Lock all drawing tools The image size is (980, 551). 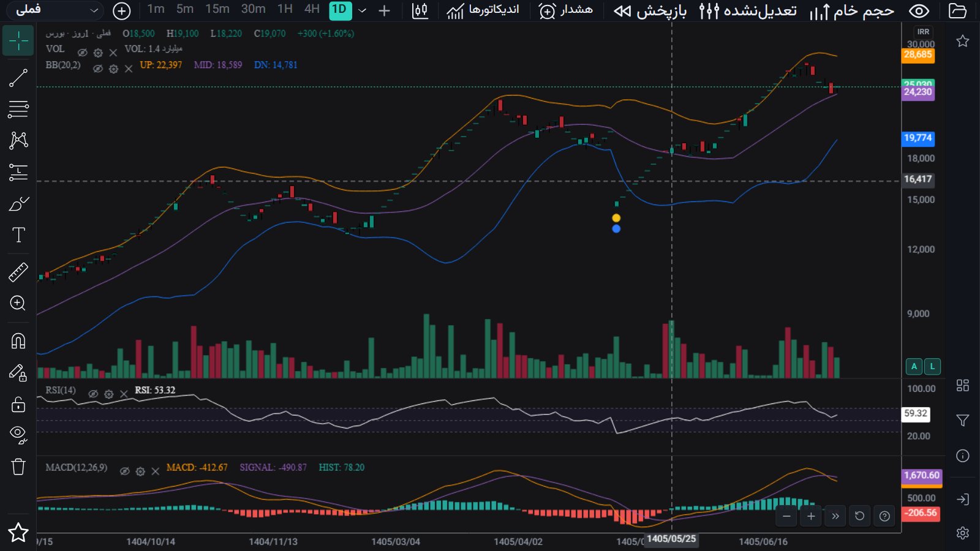[x=18, y=404]
